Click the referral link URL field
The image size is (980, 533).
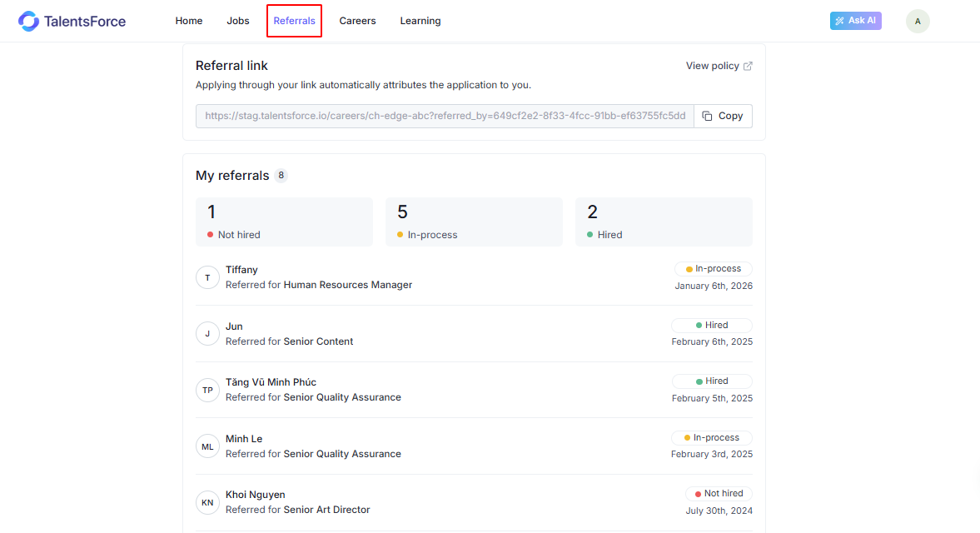(x=445, y=116)
